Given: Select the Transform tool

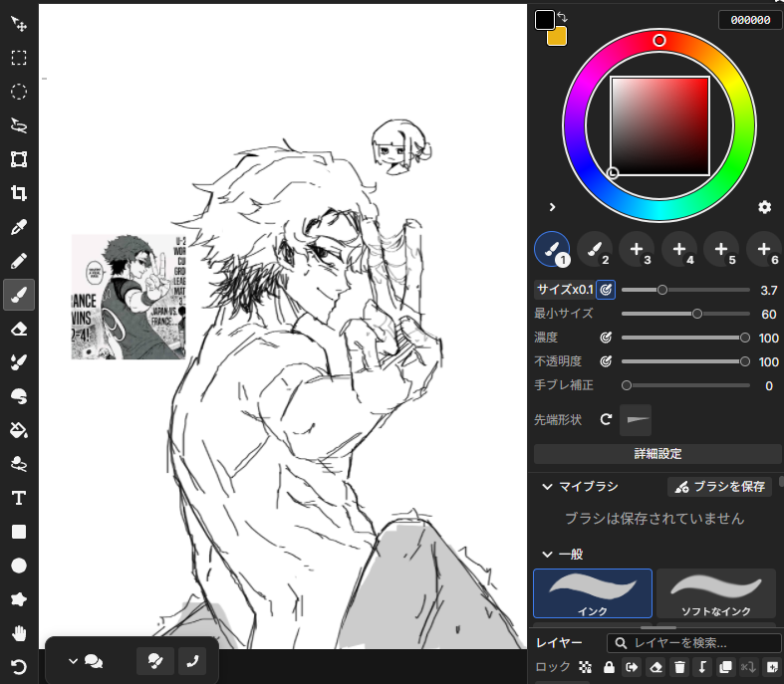Looking at the screenshot, I should (x=19, y=159).
